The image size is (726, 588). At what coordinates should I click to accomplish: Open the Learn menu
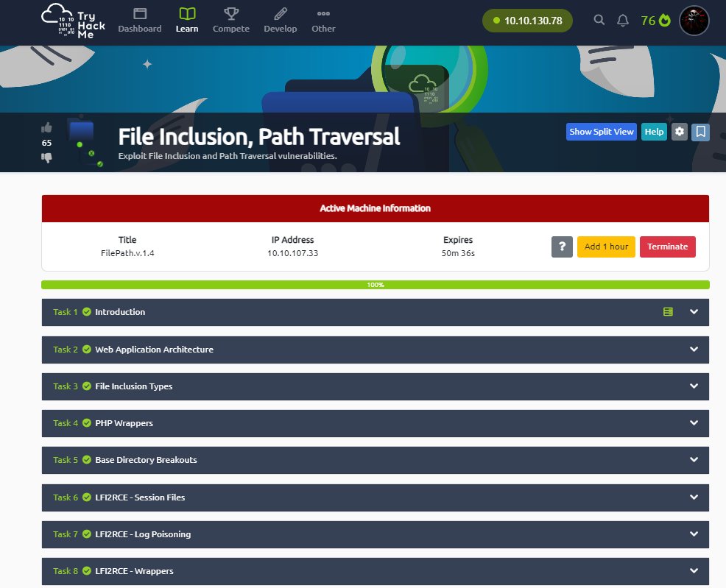tap(187, 21)
